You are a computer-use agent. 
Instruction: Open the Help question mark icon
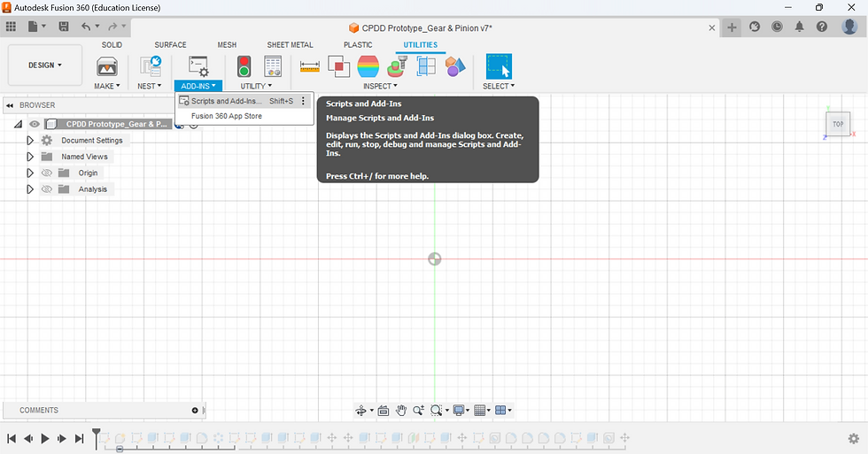coord(822,27)
